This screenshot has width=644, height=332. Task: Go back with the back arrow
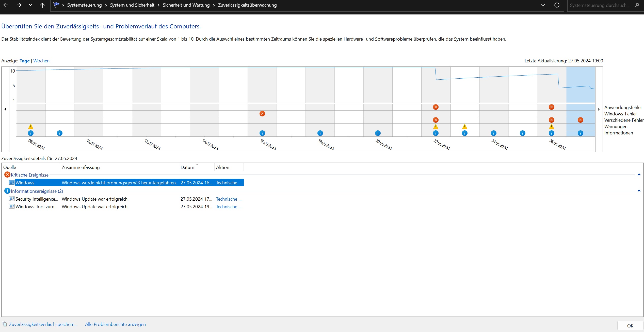tap(6, 5)
